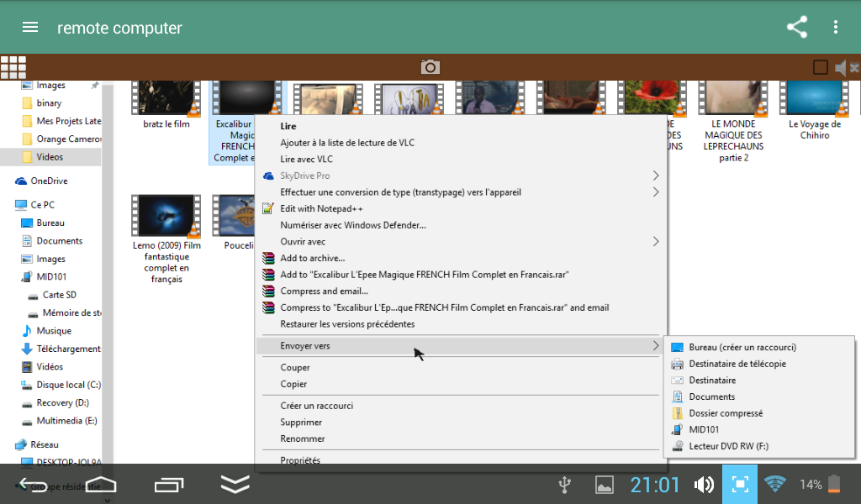Toggle the square checkbox in brown toolbar
The width and height of the screenshot is (861, 504).
click(x=821, y=67)
